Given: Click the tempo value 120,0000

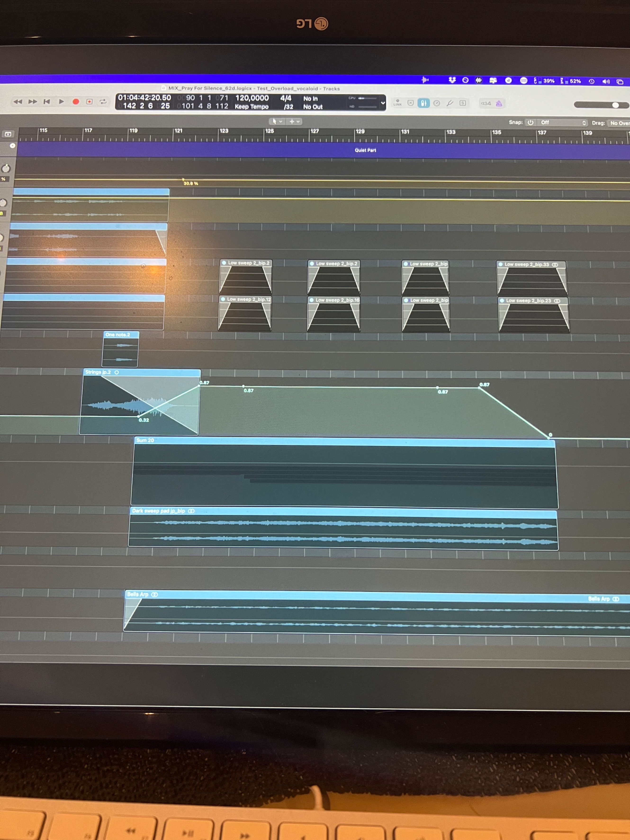Looking at the screenshot, I should [252, 98].
